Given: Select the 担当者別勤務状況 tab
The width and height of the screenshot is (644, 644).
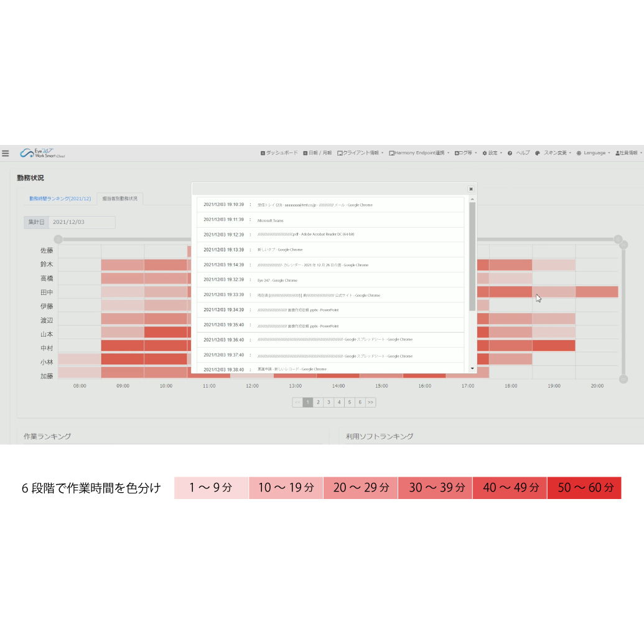Looking at the screenshot, I should click(x=119, y=198).
